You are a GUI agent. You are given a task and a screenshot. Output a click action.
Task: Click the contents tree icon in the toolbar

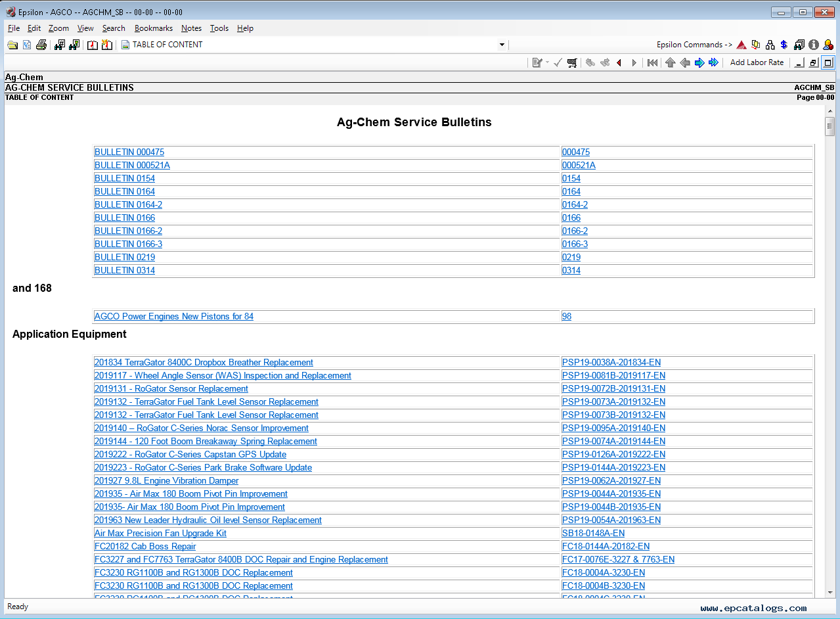[x=27, y=45]
